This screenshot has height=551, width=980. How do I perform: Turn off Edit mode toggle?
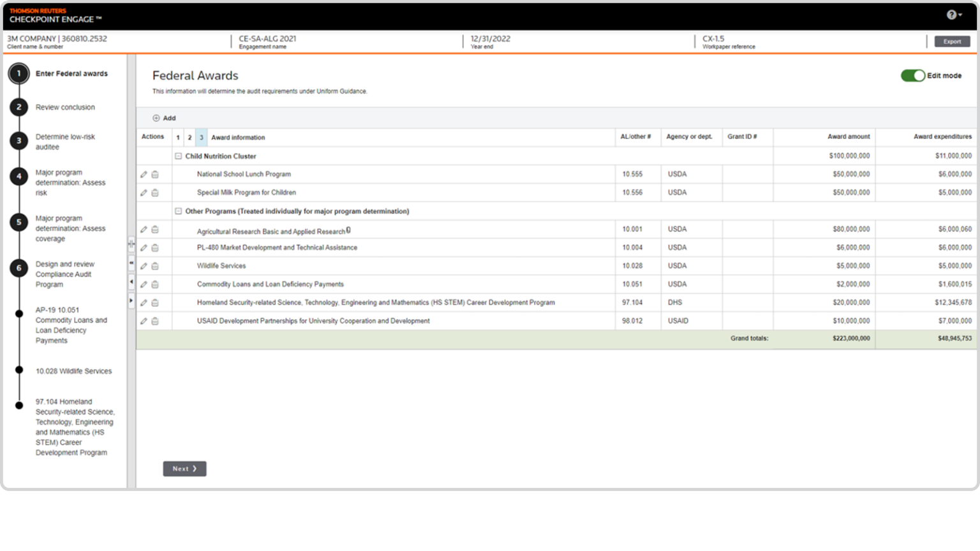912,76
